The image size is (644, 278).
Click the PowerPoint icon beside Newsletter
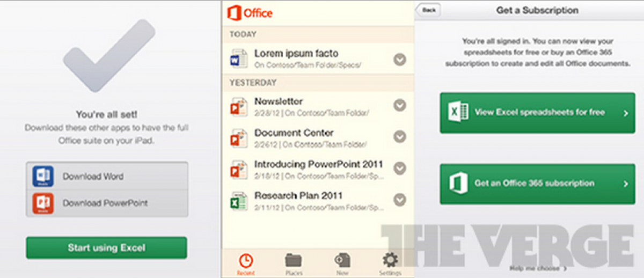pyautogui.click(x=238, y=106)
